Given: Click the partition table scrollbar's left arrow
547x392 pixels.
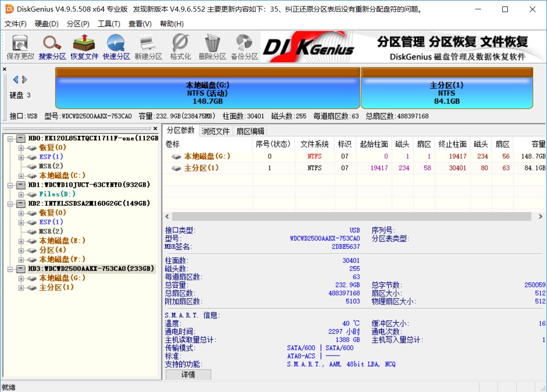Looking at the screenshot, I should coord(167,216).
